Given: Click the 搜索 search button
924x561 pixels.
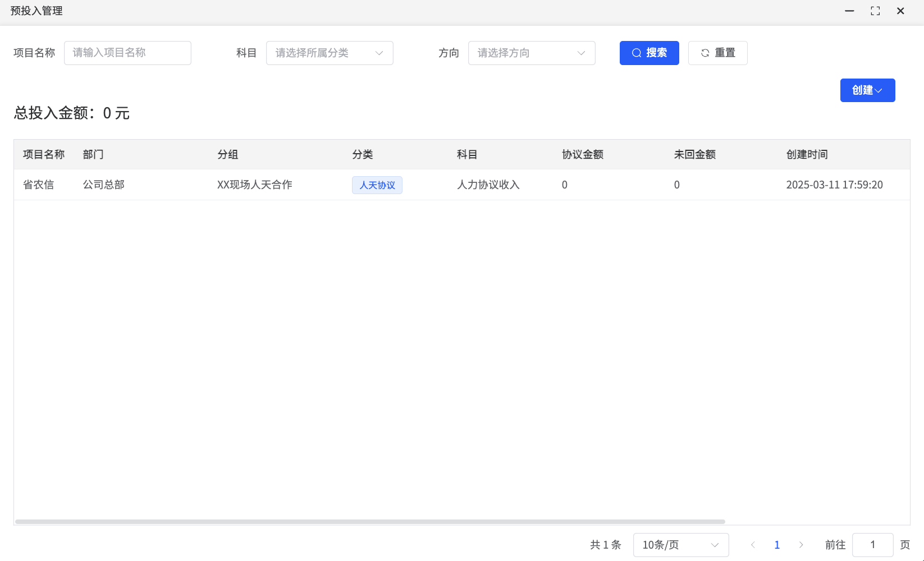Looking at the screenshot, I should (649, 53).
